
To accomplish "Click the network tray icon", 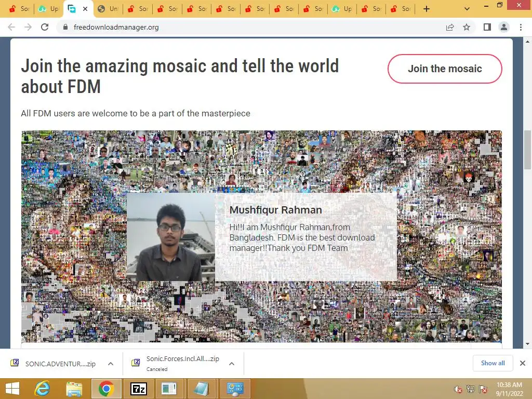I will 471,389.
